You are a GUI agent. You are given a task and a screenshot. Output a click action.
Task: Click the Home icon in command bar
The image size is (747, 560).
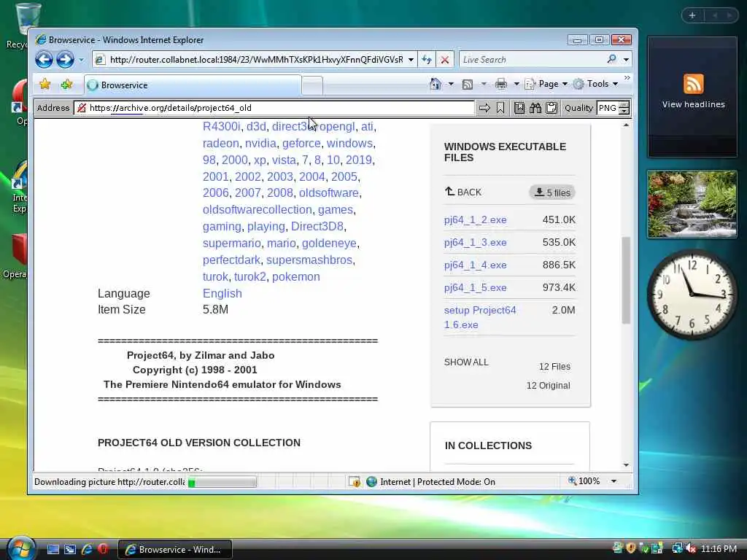point(436,84)
